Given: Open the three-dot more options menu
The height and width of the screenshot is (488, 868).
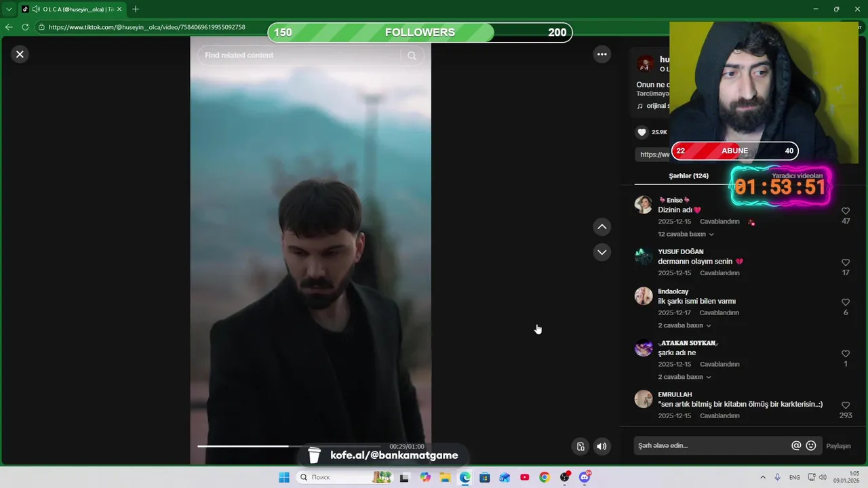Looking at the screenshot, I should [601, 54].
